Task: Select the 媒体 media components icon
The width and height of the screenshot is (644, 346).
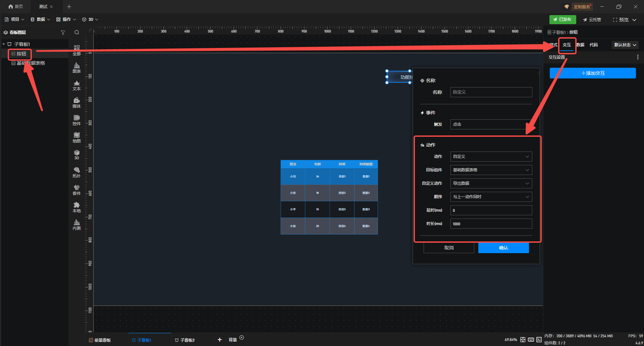Action: [x=76, y=103]
